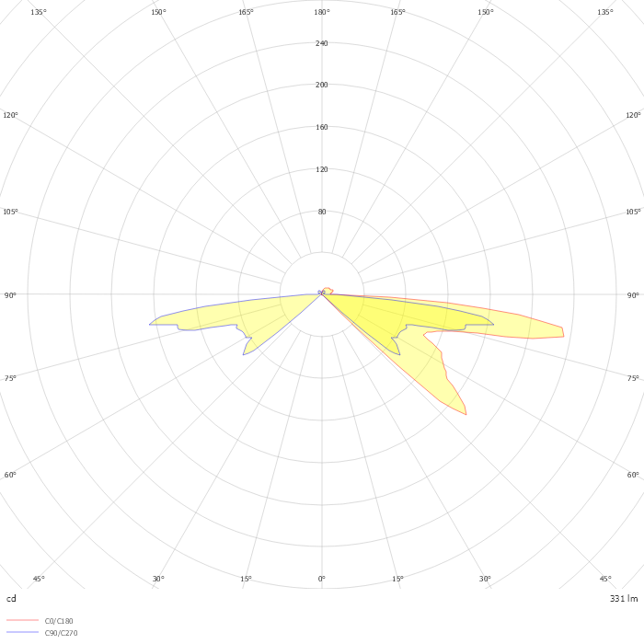644x644 pixels.
Task: Click the 200 radial scale label
Action: (x=322, y=85)
